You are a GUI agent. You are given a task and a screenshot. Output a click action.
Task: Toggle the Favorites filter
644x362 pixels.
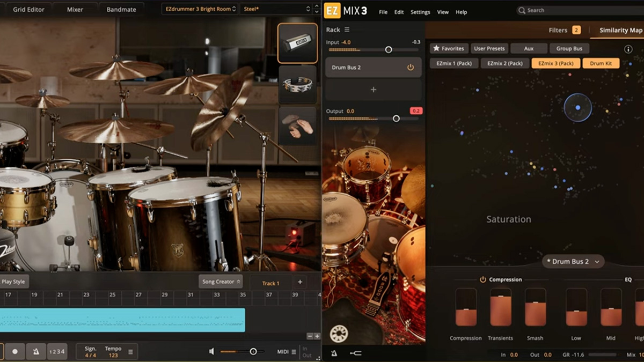click(x=449, y=48)
